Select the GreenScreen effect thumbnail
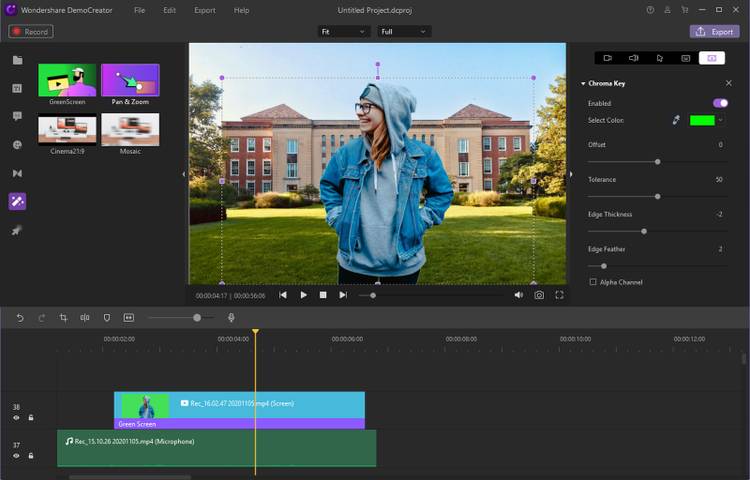750x480 pixels. [x=67, y=80]
